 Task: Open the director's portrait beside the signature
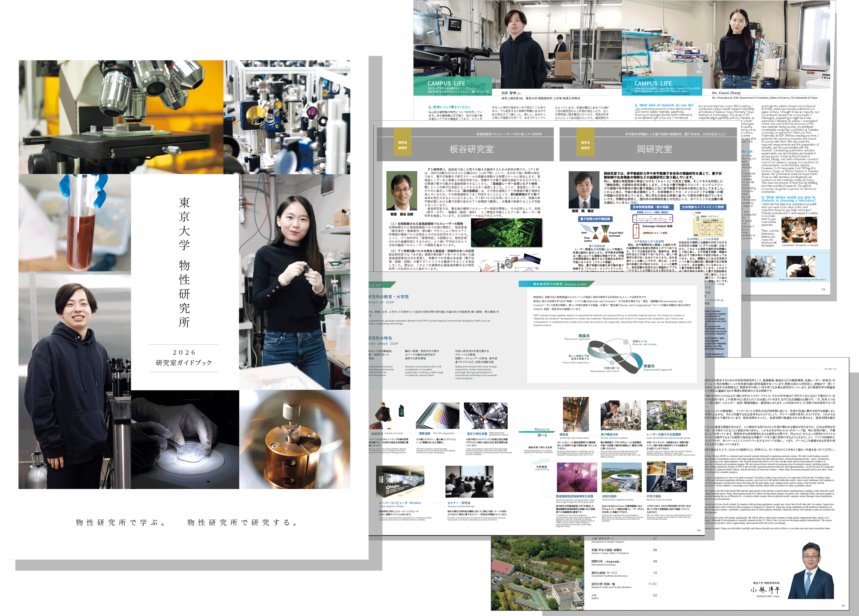coord(810,571)
